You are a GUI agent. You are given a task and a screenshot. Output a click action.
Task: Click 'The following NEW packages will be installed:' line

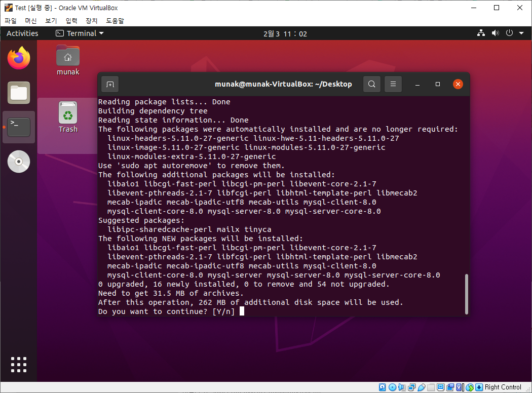tap(201, 239)
